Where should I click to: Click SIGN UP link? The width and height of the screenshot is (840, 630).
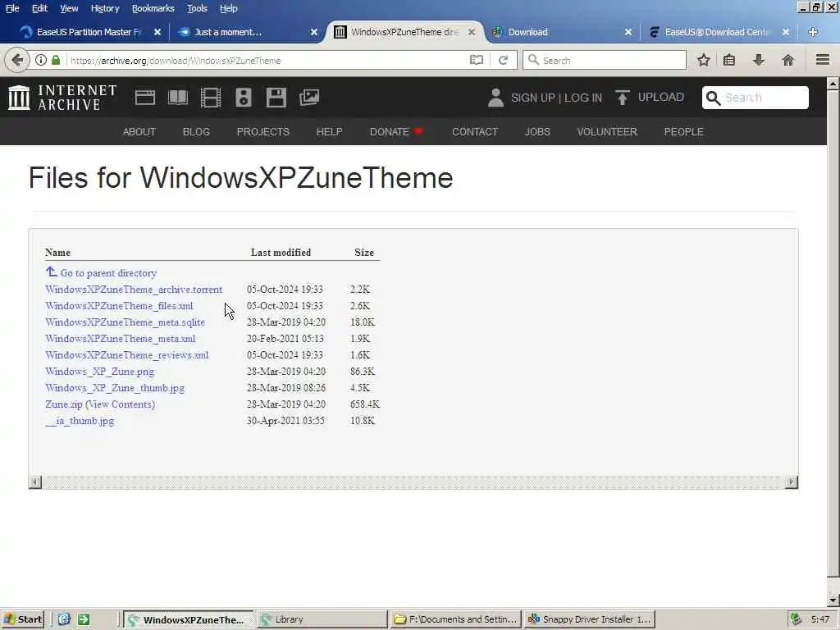(533, 98)
